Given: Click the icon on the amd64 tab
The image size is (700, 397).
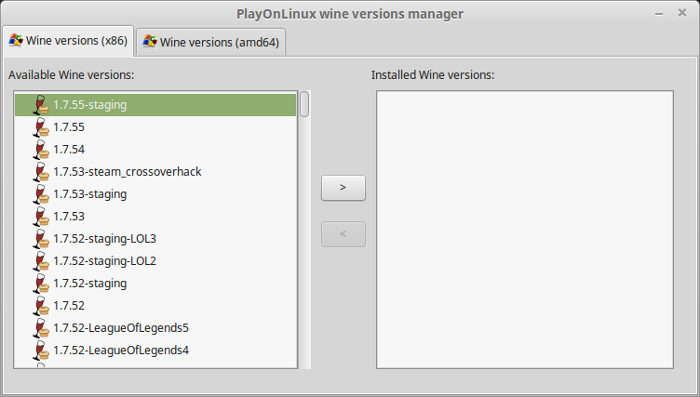Looking at the screenshot, I should point(150,42).
